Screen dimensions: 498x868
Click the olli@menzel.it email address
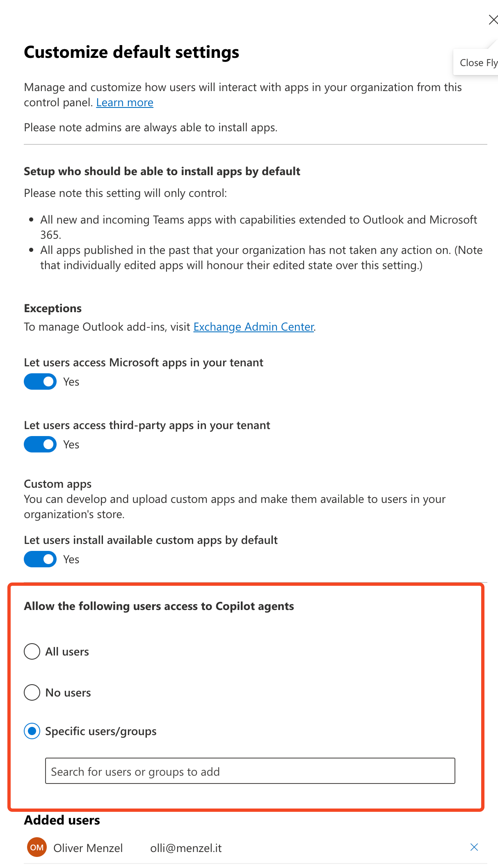186,848
